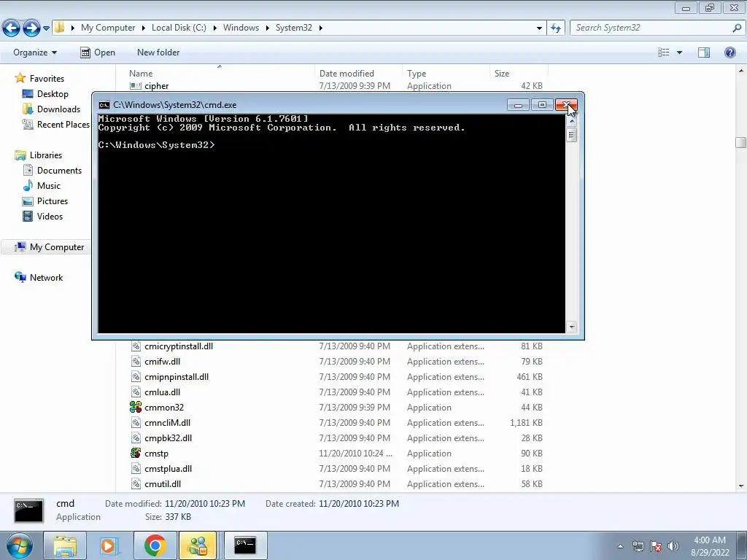Open the Organize menu
747x560 pixels.
[x=35, y=52]
